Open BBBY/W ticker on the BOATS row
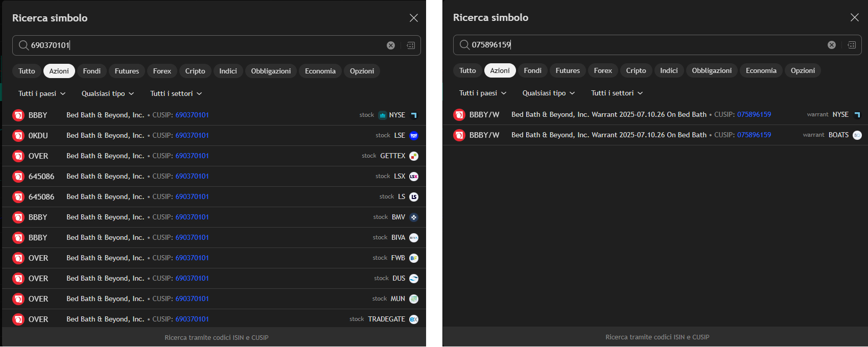 pyautogui.click(x=484, y=135)
